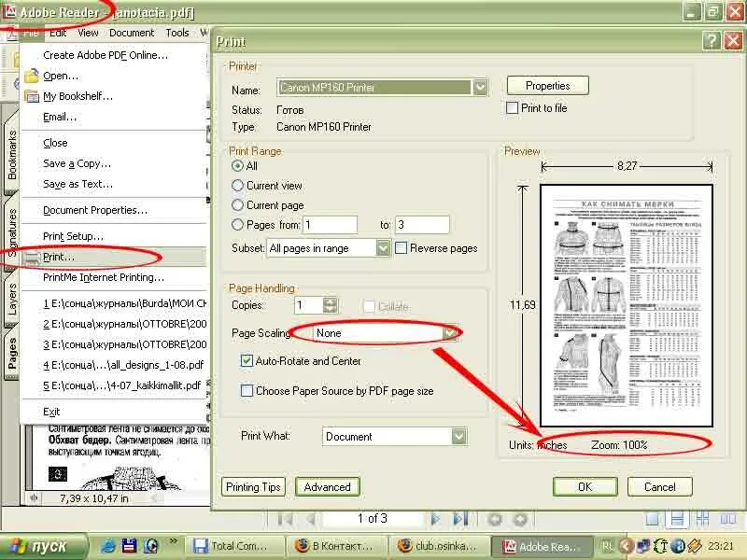
Task: Switch to continuous page layout icon
Action: pyautogui.click(x=678, y=519)
